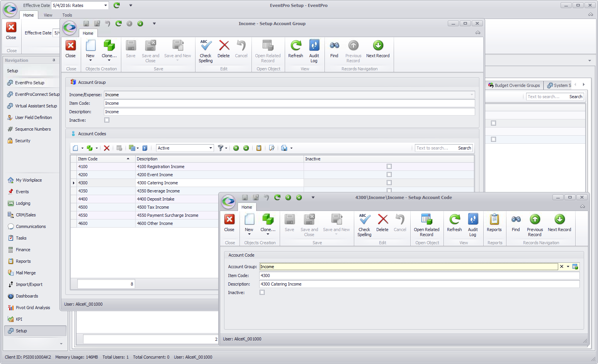
Task: Click refresh icon in main EventPro title bar
Action: click(x=117, y=5)
